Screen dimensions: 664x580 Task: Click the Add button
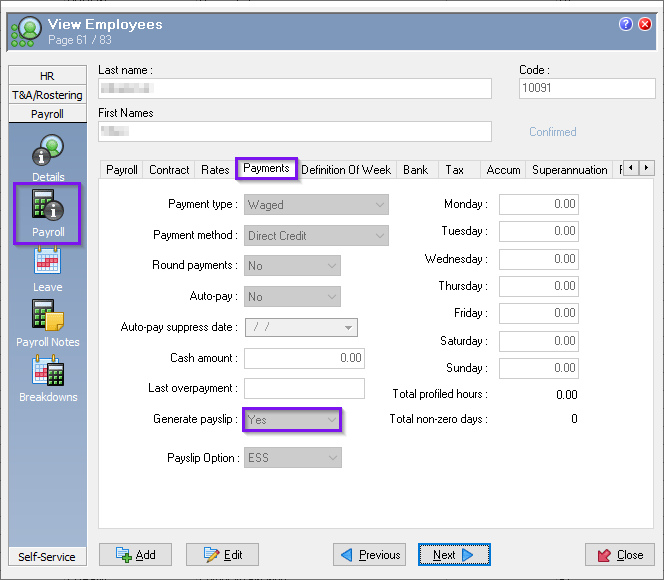pos(136,555)
